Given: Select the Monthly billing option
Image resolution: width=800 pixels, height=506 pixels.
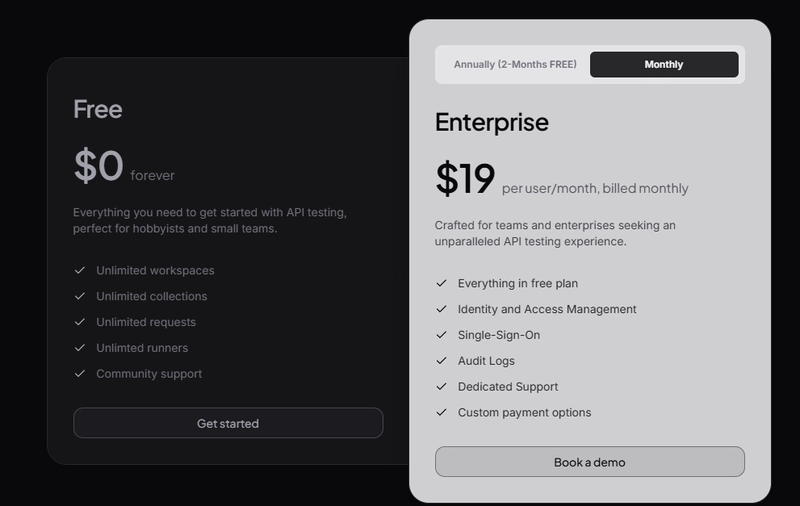Looking at the screenshot, I should tap(664, 64).
